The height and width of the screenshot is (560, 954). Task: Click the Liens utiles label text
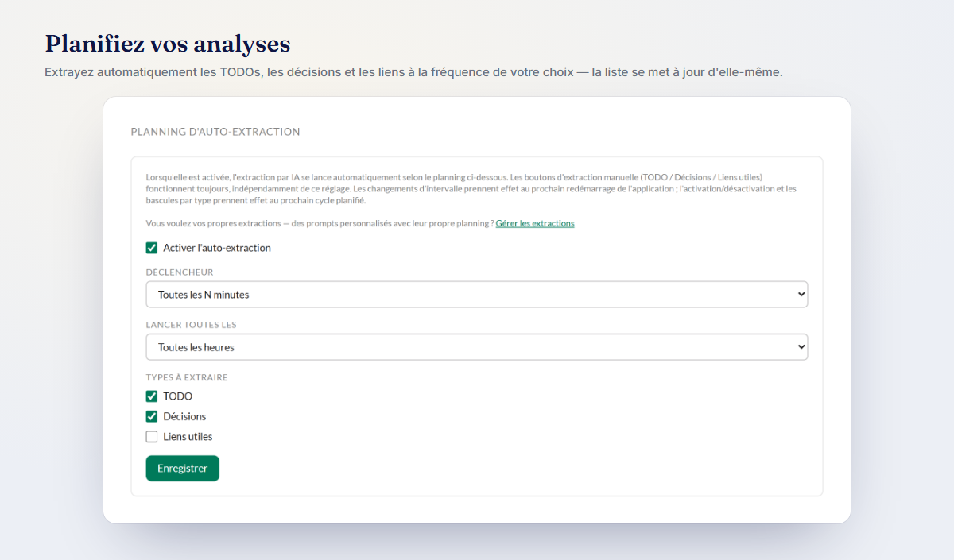tap(188, 436)
